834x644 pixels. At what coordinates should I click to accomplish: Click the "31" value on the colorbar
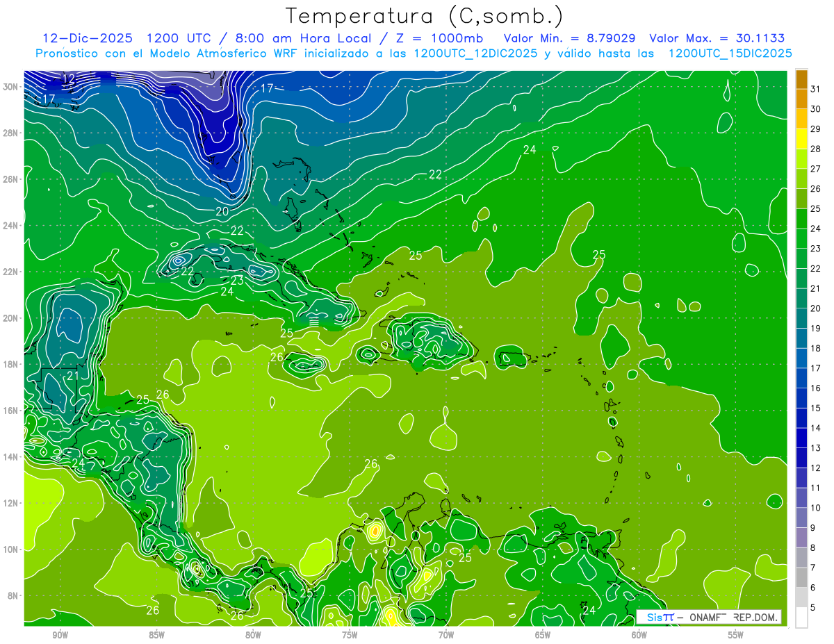coord(816,89)
